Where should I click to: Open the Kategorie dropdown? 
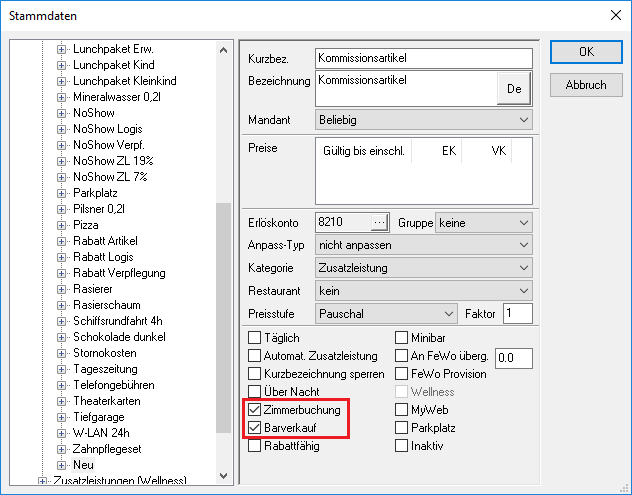[x=424, y=268]
